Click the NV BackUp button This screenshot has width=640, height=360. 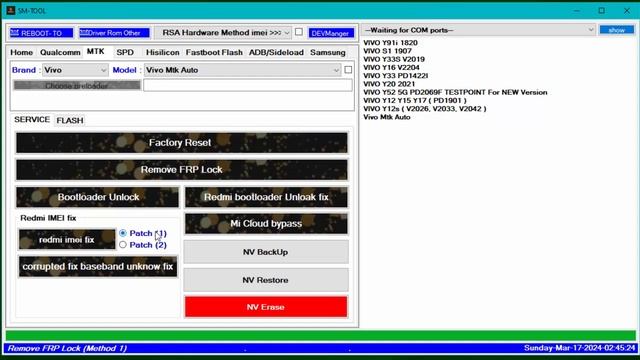266,252
